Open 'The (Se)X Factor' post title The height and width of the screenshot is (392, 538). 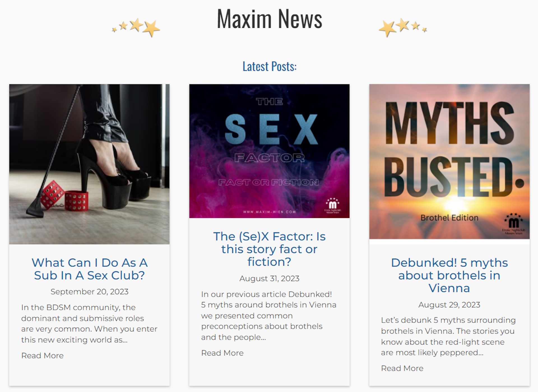coord(269,249)
